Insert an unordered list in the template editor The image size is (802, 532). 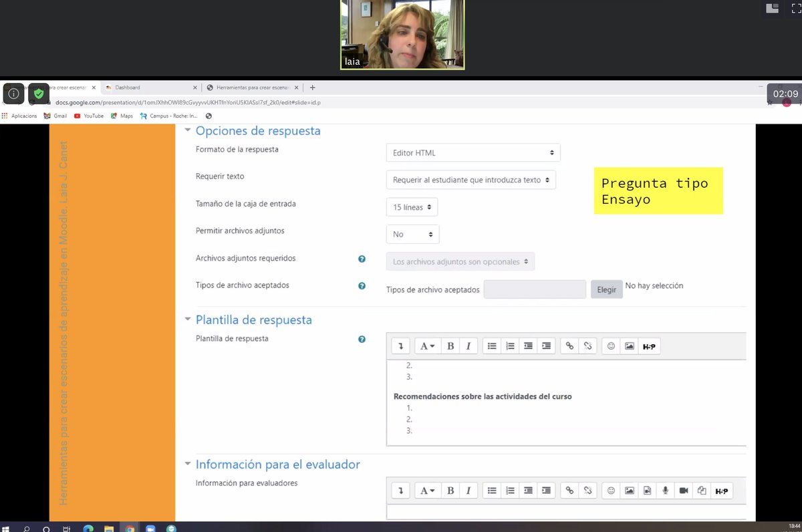coord(492,346)
